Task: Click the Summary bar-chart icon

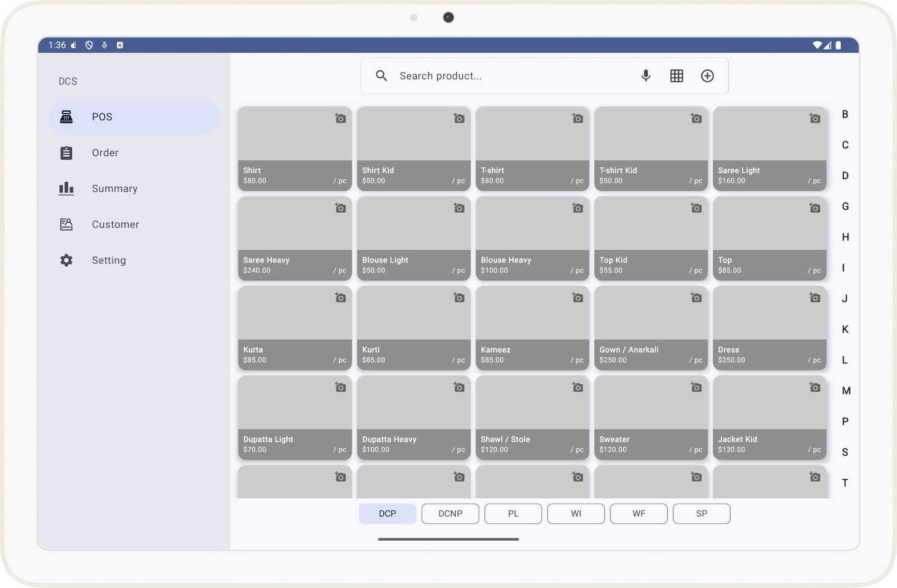Action: click(x=66, y=188)
